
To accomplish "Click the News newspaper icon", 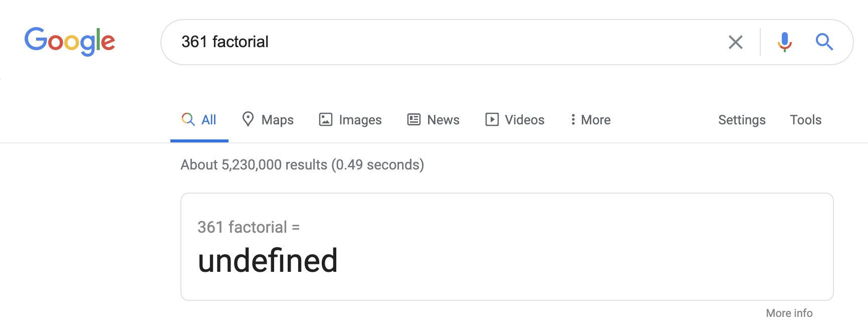I will click(x=414, y=119).
